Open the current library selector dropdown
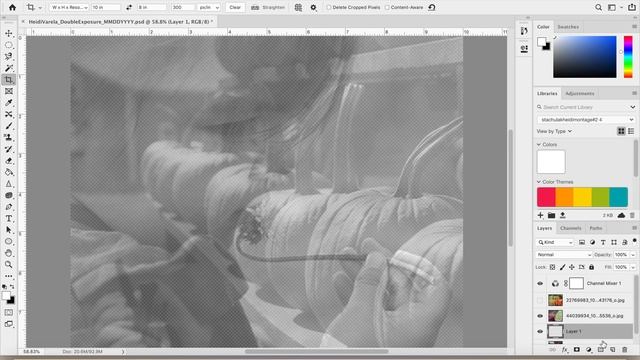Image resolution: width=640 pixels, height=360 pixels. click(x=585, y=120)
